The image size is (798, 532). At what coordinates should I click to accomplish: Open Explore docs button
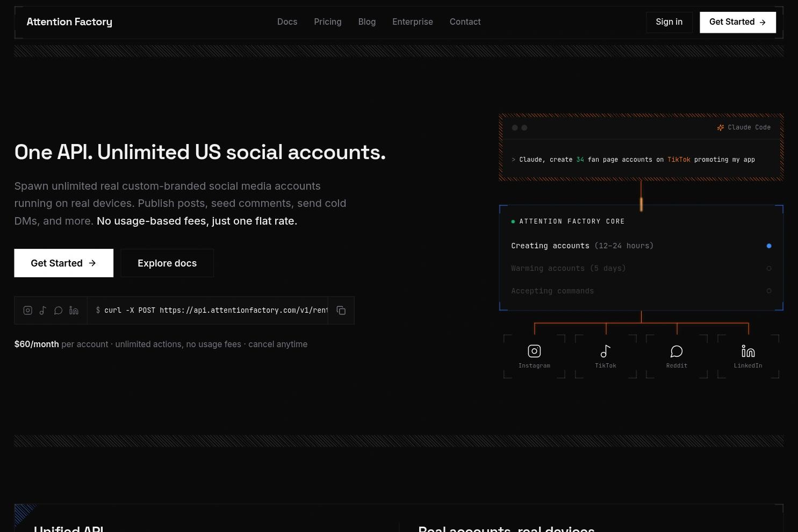167,263
